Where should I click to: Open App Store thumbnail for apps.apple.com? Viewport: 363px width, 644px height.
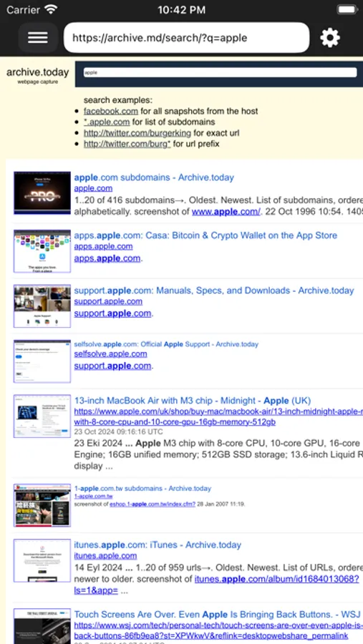click(42, 251)
